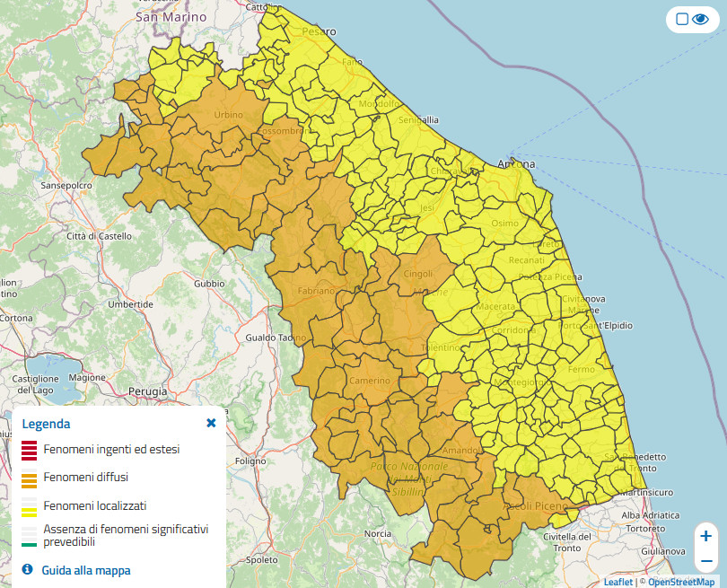
Task: Open Guida alla mappa link
Action: (x=86, y=570)
